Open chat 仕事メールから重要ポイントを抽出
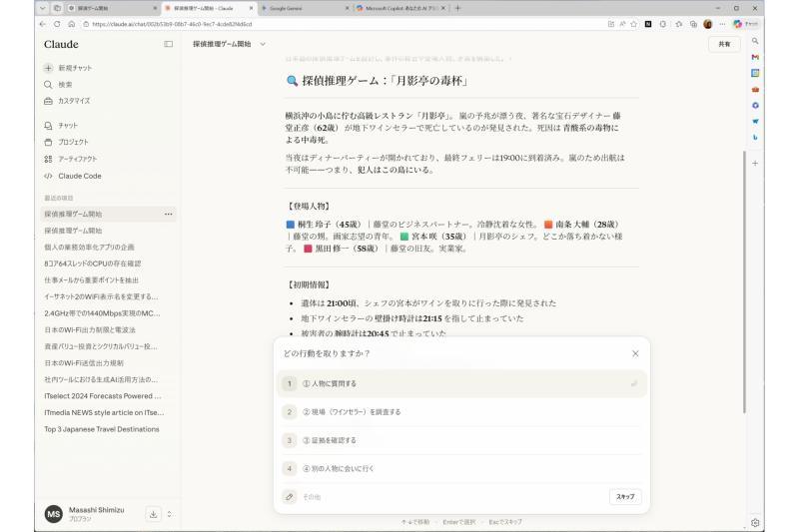Screen dimensions: 799x532 coord(91,280)
